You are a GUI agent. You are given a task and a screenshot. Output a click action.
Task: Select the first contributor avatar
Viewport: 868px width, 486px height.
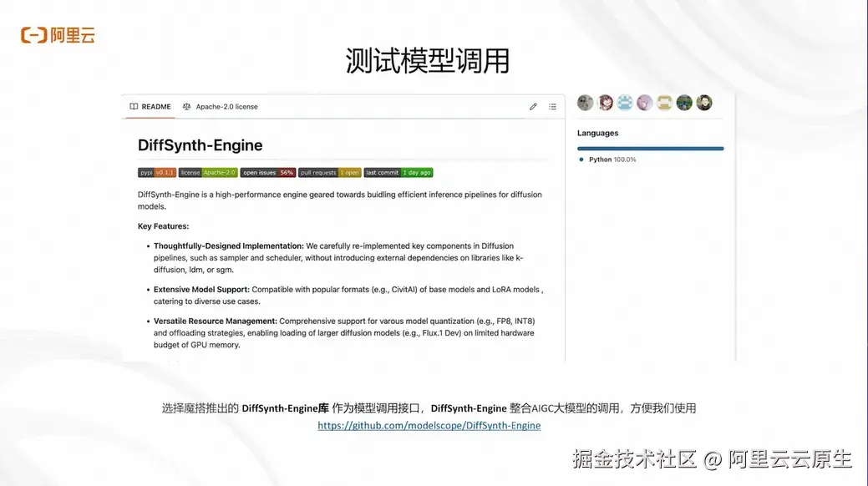(585, 102)
